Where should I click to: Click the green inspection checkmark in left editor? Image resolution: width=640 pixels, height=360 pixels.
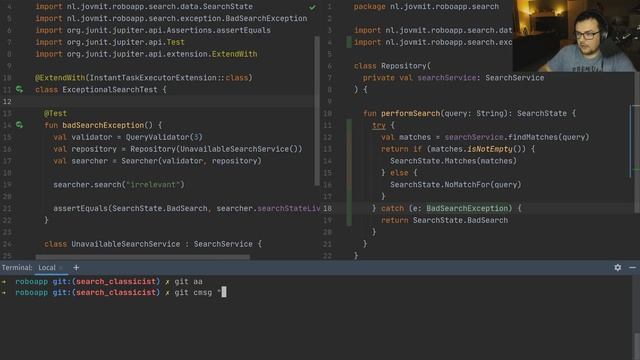(x=312, y=7)
